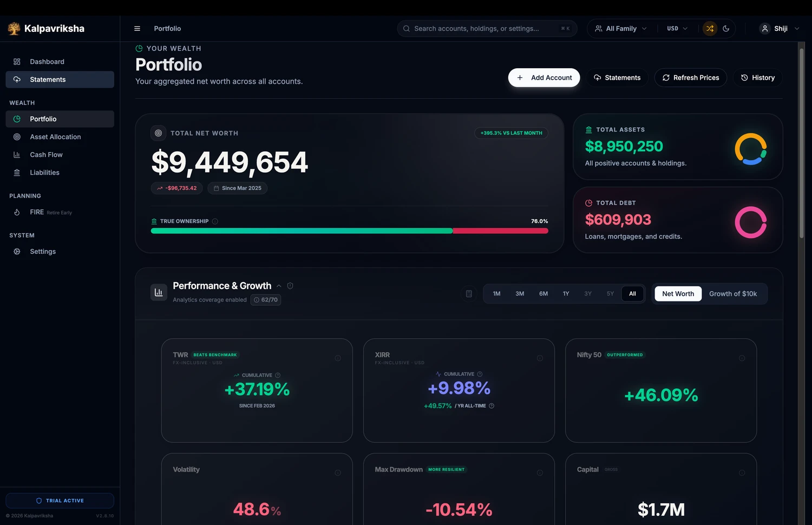Click the Performance & Growth chart icon

pyautogui.click(x=159, y=292)
